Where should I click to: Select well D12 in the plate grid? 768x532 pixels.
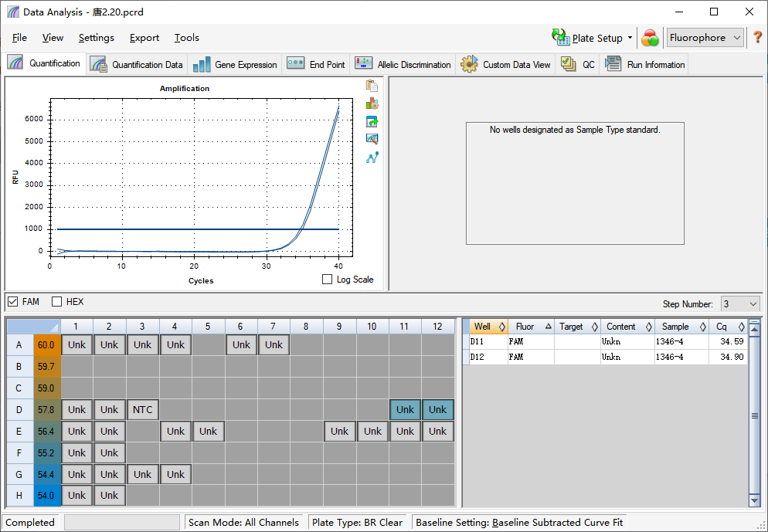coord(438,410)
